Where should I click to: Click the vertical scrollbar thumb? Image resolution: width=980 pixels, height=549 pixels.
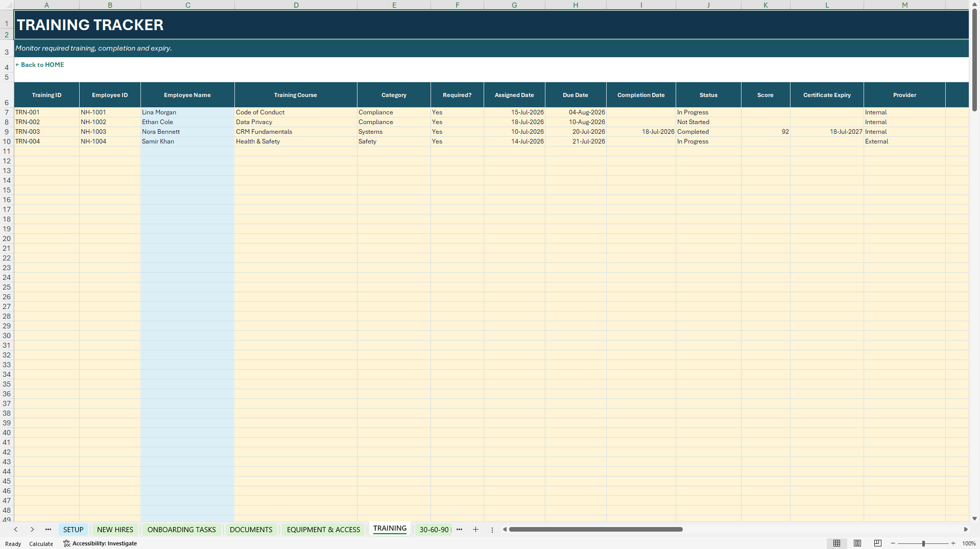pyautogui.click(x=974, y=60)
